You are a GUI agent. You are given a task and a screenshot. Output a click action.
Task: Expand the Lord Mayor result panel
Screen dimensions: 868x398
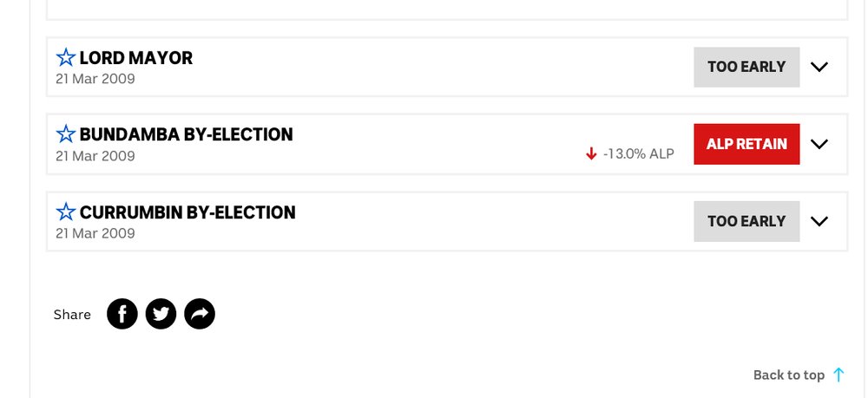(x=819, y=67)
